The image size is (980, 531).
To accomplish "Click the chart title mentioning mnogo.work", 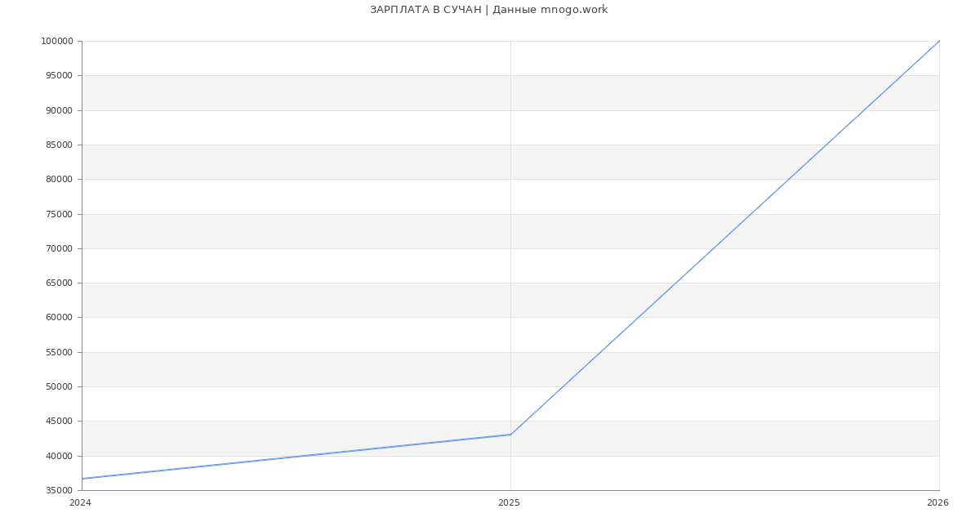I will coord(488,10).
